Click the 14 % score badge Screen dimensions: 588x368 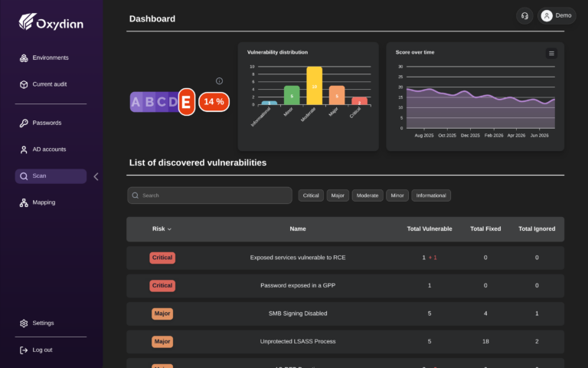pos(214,102)
